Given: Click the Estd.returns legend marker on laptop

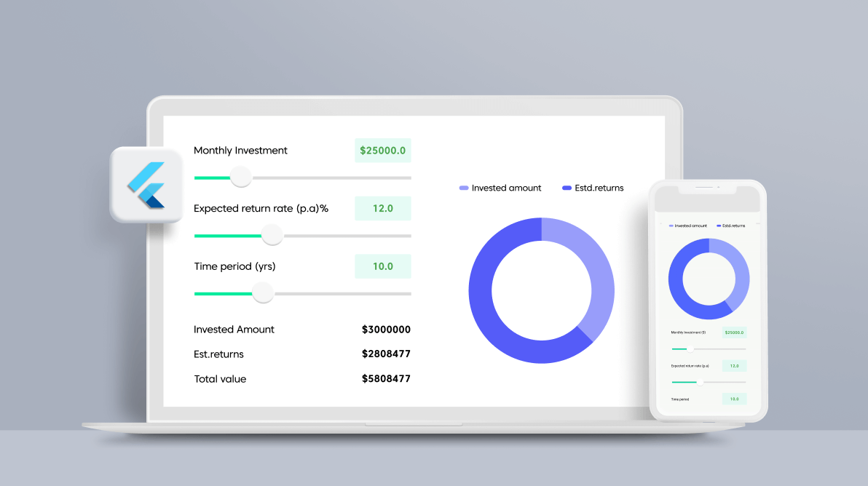Looking at the screenshot, I should click(567, 188).
